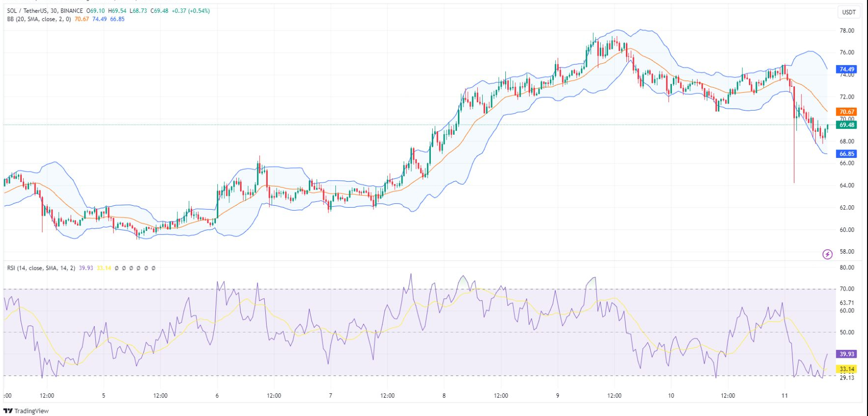Click the green 69.48 current price tag
Screen dimensions: 868x416
pyautogui.click(x=847, y=125)
